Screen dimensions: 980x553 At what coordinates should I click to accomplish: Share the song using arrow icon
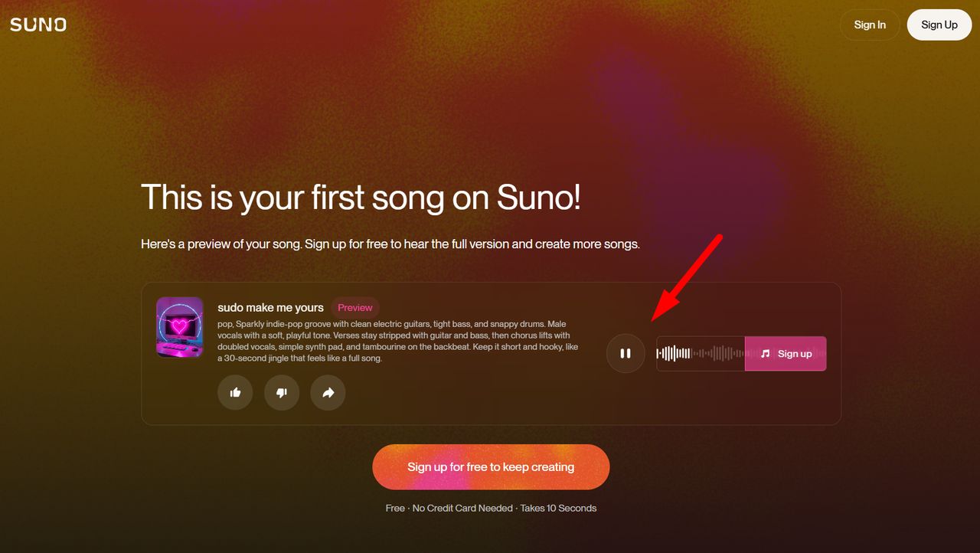pyautogui.click(x=328, y=392)
